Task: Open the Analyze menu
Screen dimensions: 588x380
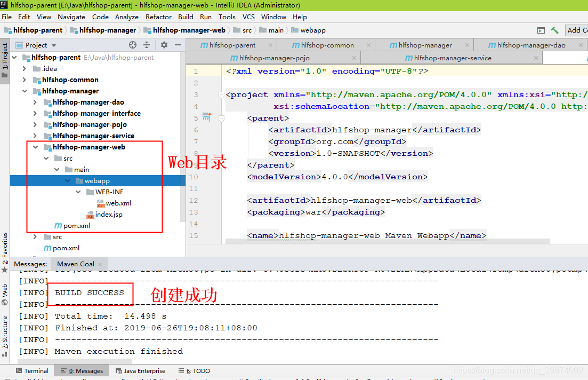Action: pyautogui.click(x=127, y=17)
